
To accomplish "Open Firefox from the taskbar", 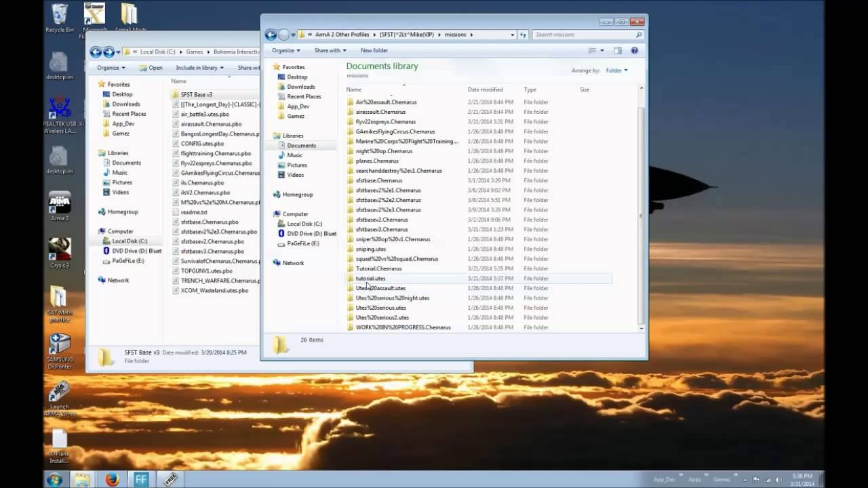I will click(x=112, y=480).
